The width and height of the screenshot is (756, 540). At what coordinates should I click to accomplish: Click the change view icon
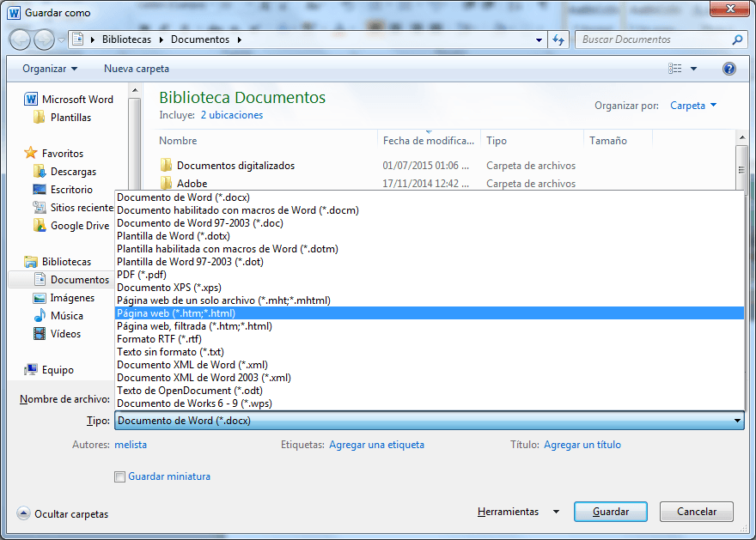675,69
